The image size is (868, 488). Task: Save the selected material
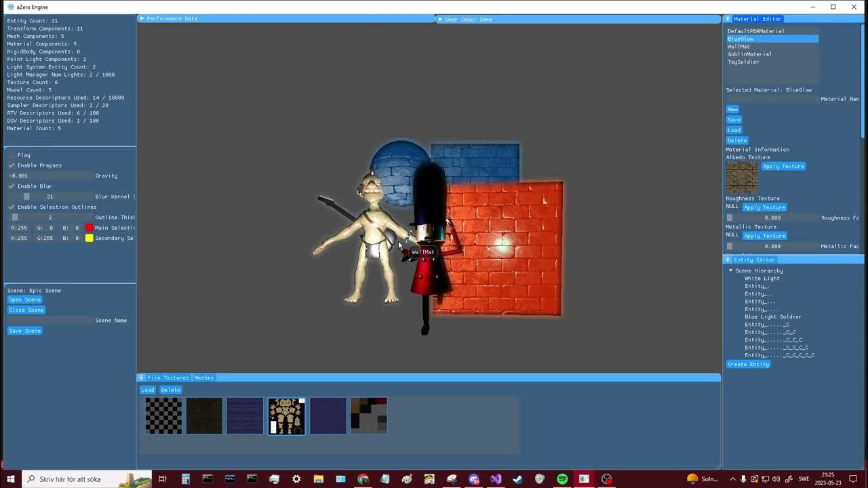tap(734, 120)
